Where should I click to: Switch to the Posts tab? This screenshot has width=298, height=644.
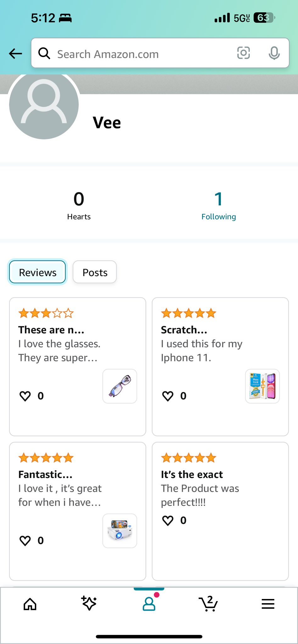[95, 272]
